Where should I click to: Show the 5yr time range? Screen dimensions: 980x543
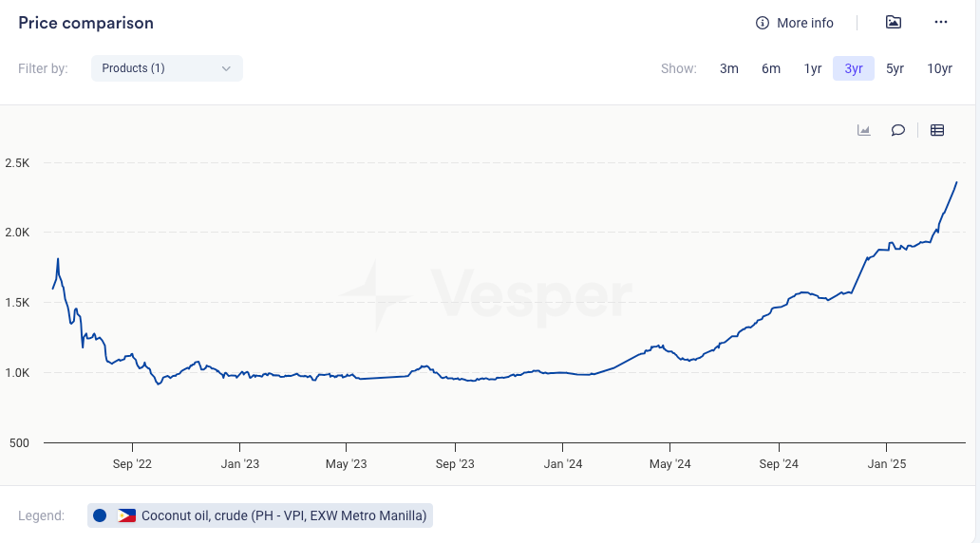pyautogui.click(x=895, y=68)
